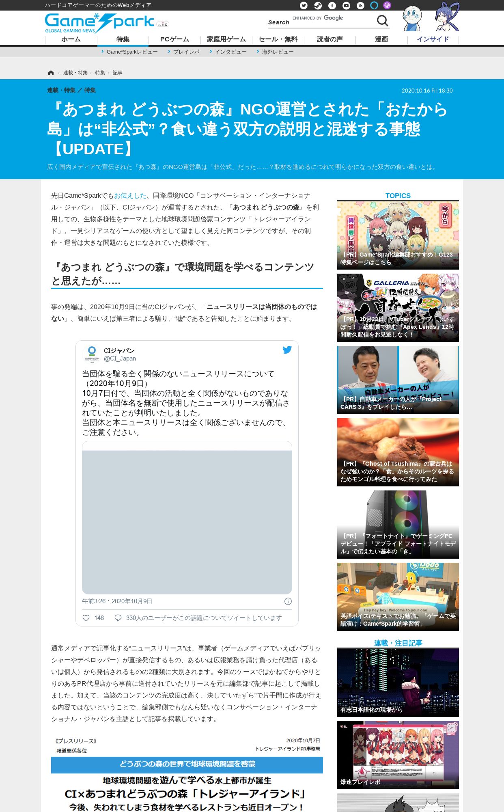Click the CIジャパン tweet author name
504x812 pixels.
tap(119, 350)
